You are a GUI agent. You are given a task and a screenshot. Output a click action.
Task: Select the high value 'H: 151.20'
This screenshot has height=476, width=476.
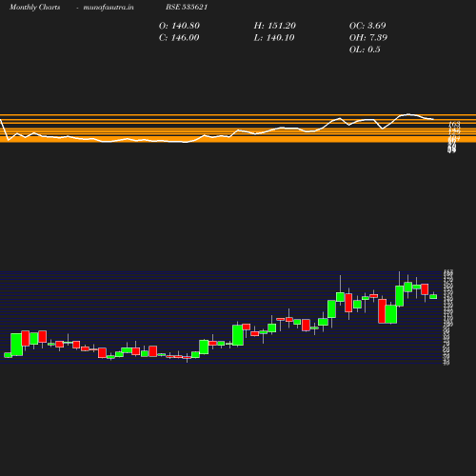coord(275,26)
